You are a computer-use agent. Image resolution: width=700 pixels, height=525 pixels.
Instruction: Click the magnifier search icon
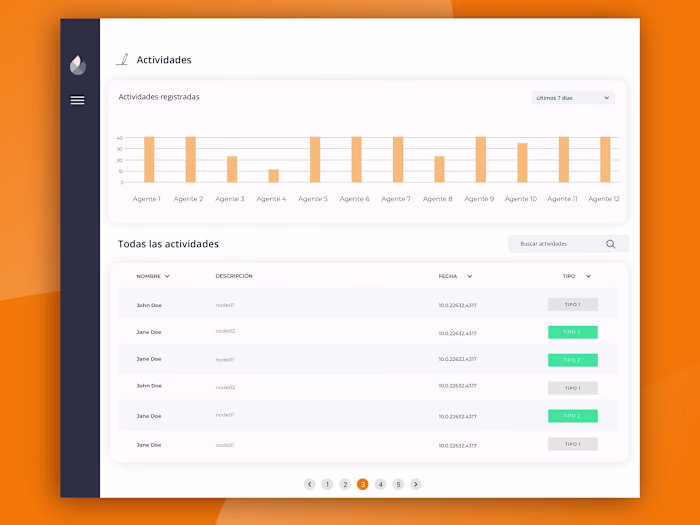[x=610, y=244]
